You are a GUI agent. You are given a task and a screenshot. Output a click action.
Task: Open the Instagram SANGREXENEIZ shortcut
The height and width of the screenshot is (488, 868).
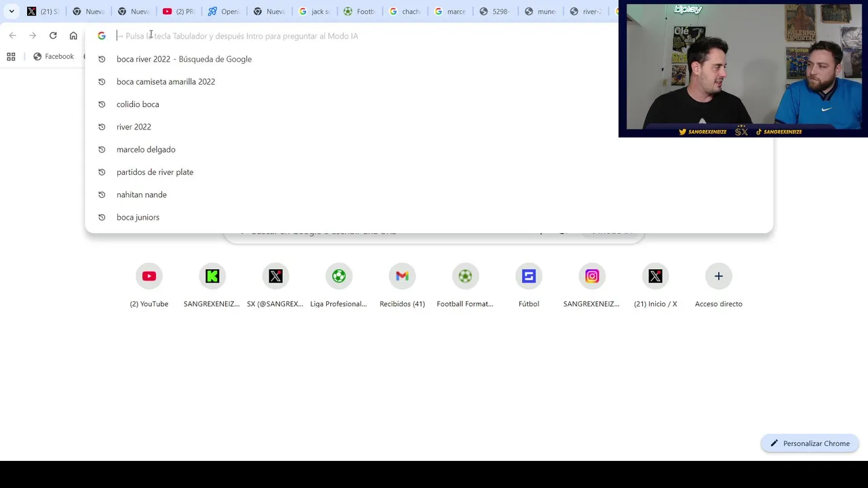(x=592, y=276)
